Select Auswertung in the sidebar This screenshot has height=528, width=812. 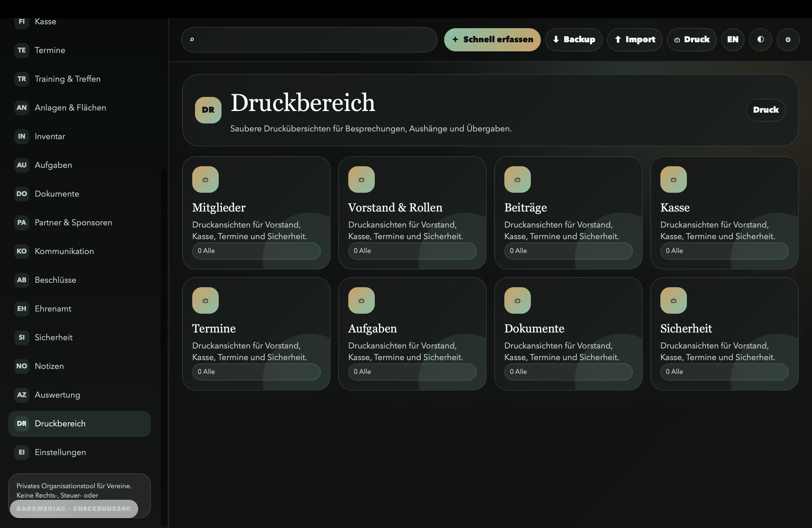(x=79, y=395)
